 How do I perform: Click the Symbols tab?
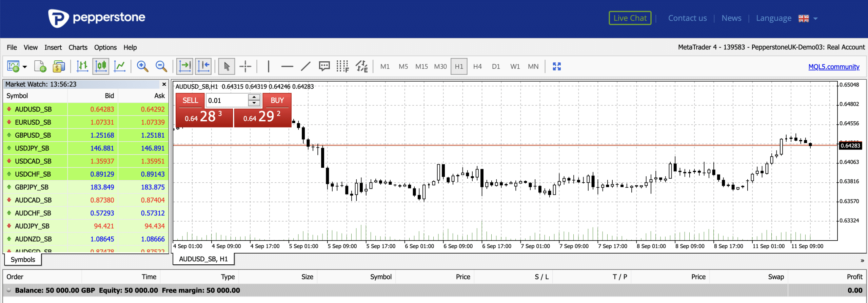coord(23,260)
